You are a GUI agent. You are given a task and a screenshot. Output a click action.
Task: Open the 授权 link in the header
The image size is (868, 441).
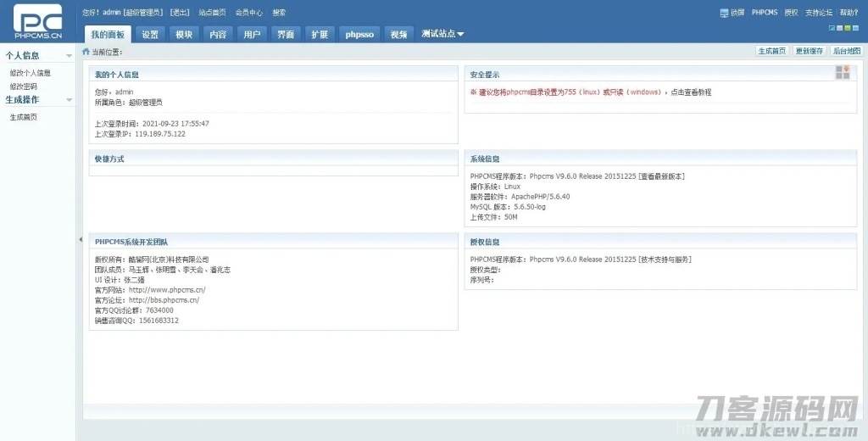[x=791, y=13]
